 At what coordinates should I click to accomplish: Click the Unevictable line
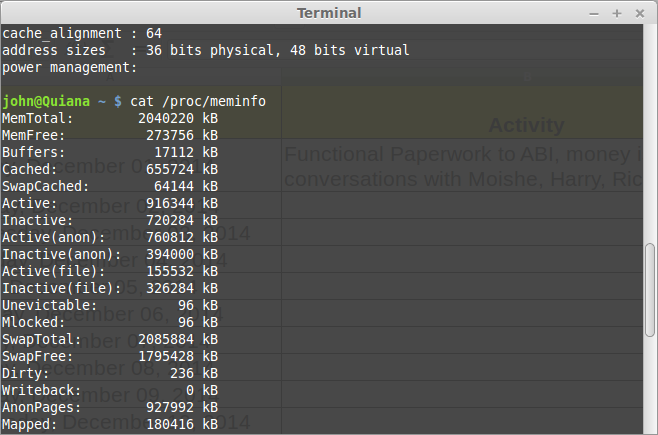click(110, 305)
